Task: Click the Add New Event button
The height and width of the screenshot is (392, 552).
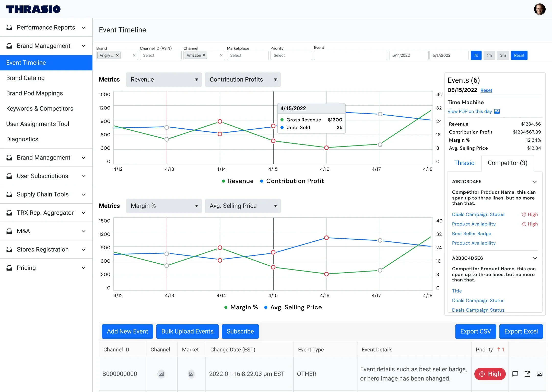Action: (x=127, y=332)
